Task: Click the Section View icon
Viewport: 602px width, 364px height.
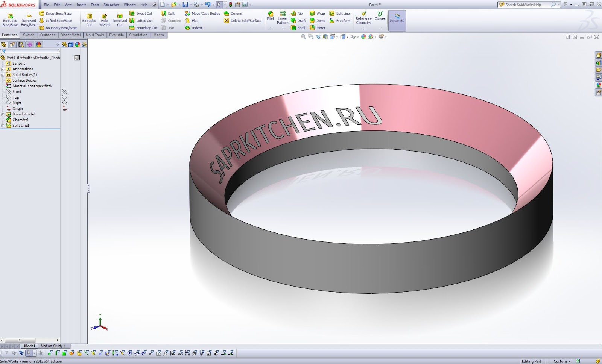Action: pos(325,37)
